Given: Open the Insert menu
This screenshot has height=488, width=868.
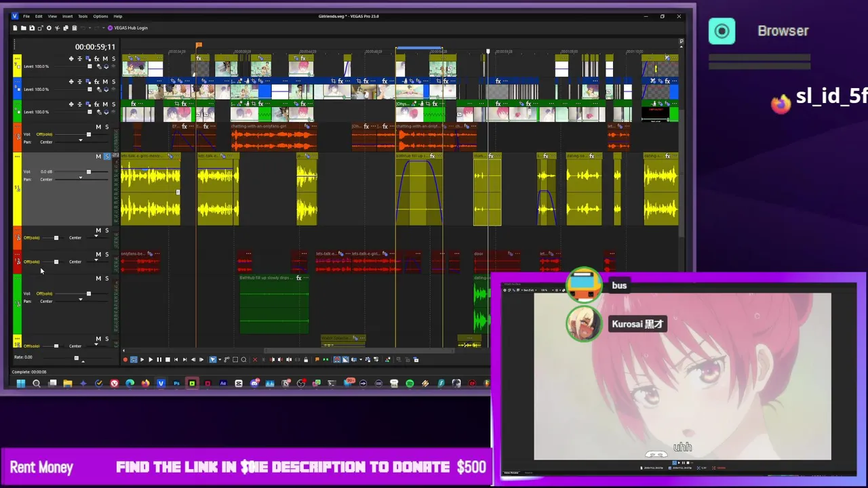Looking at the screenshot, I should (x=68, y=16).
